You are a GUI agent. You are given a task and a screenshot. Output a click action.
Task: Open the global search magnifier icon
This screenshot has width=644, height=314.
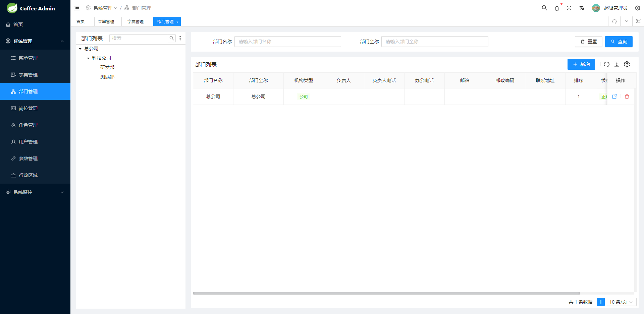[544, 8]
